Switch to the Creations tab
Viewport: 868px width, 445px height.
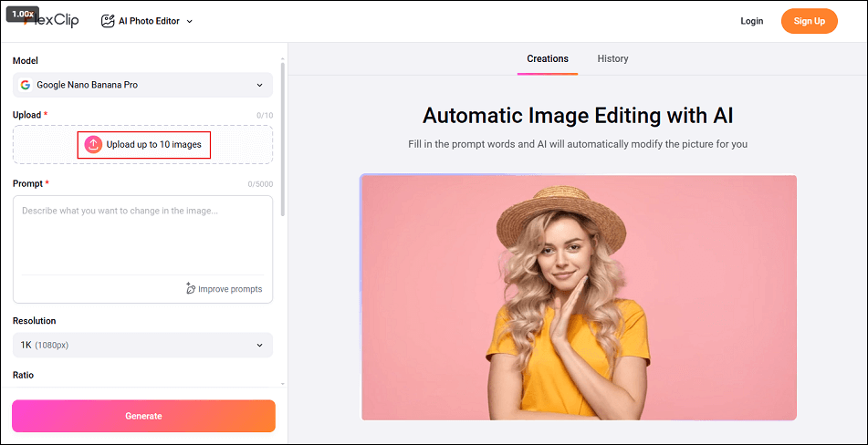(x=548, y=58)
